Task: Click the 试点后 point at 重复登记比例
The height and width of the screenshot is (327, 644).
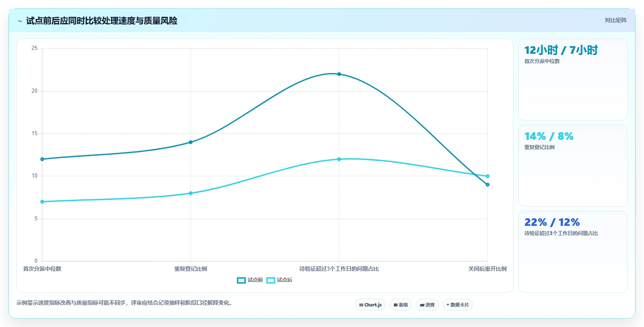Action: tap(191, 193)
